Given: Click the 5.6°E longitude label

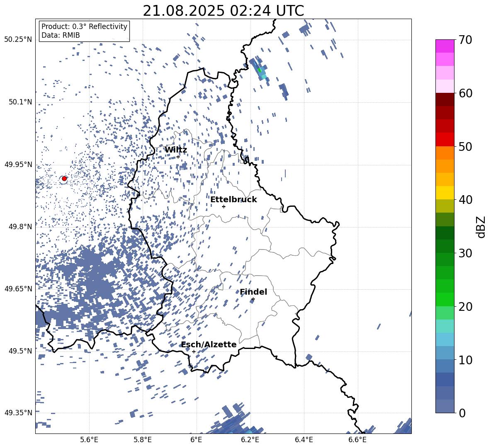Looking at the screenshot, I should coord(89,440).
